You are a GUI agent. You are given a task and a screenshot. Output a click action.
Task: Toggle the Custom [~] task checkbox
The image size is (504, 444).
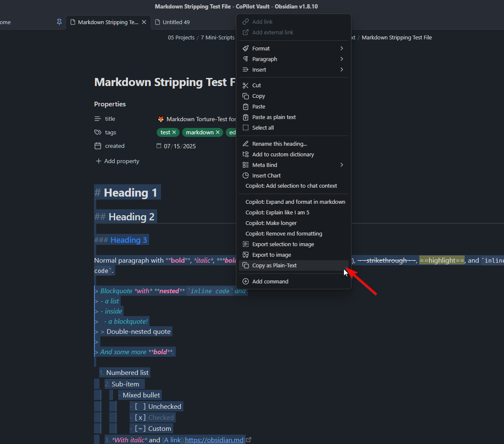pyautogui.click(x=141, y=429)
